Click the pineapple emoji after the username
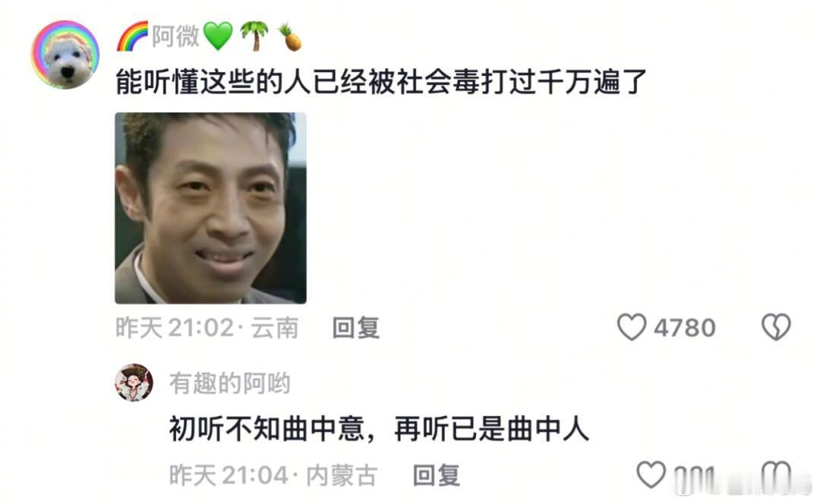Viewport: 820px width, 504px height. (x=290, y=36)
